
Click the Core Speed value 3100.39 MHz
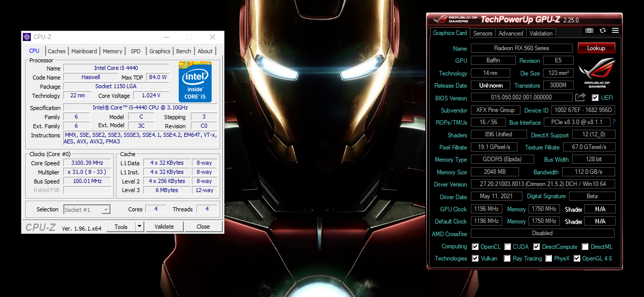[x=87, y=163]
